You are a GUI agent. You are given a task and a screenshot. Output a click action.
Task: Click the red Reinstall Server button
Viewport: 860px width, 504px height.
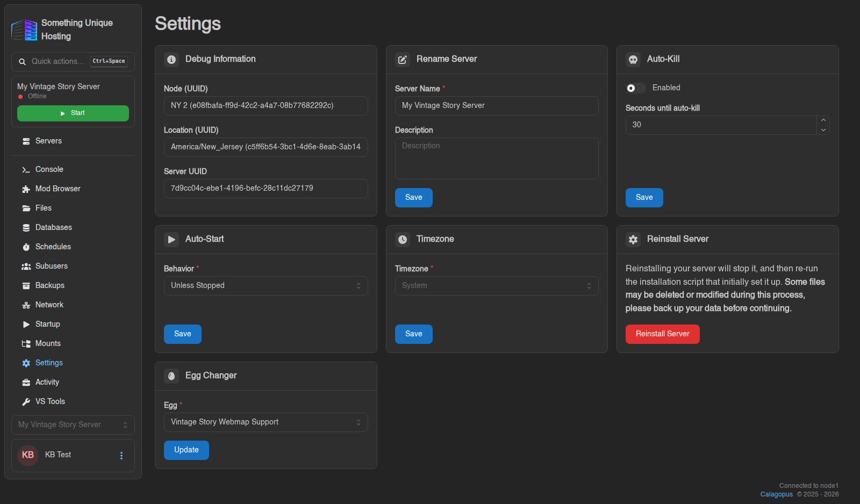tap(662, 334)
